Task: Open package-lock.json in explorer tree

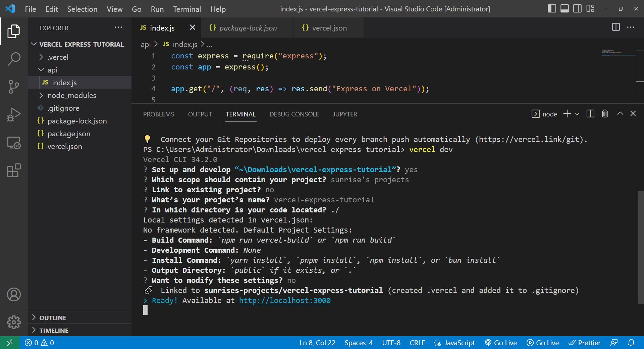Action: (x=79, y=121)
